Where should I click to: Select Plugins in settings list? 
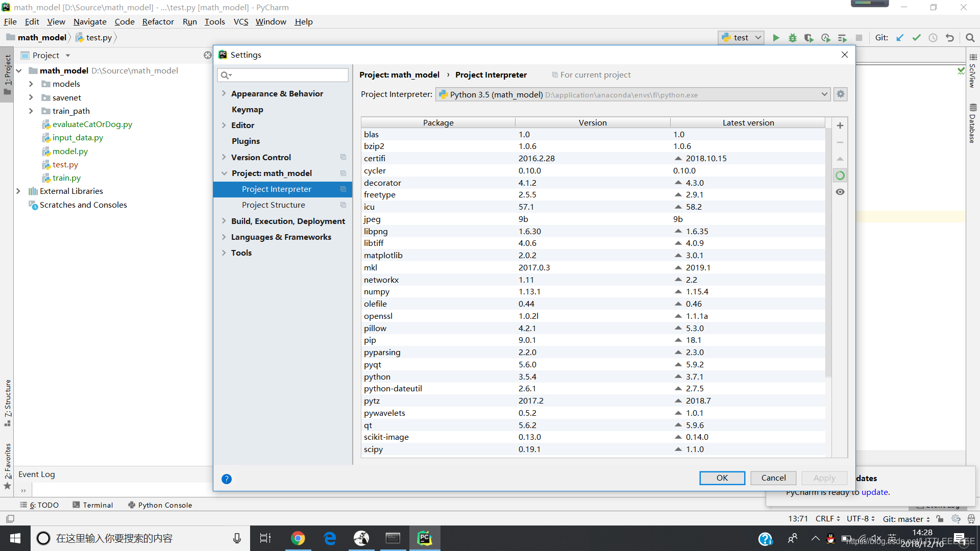click(246, 141)
